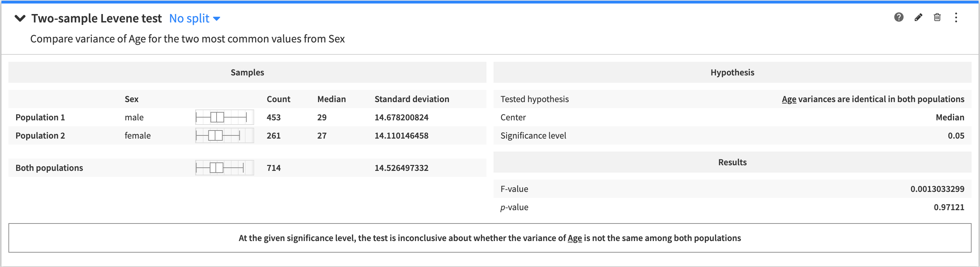Viewport: 980px width, 267px height.
Task: Click the Center value Median
Action: (x=950, y=117)
